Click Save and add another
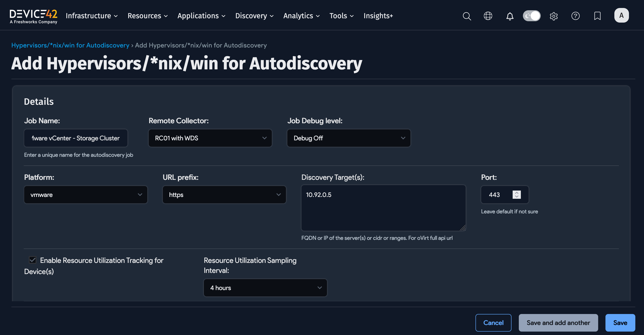The image size is (644, 335). click(x=558, y=322)
